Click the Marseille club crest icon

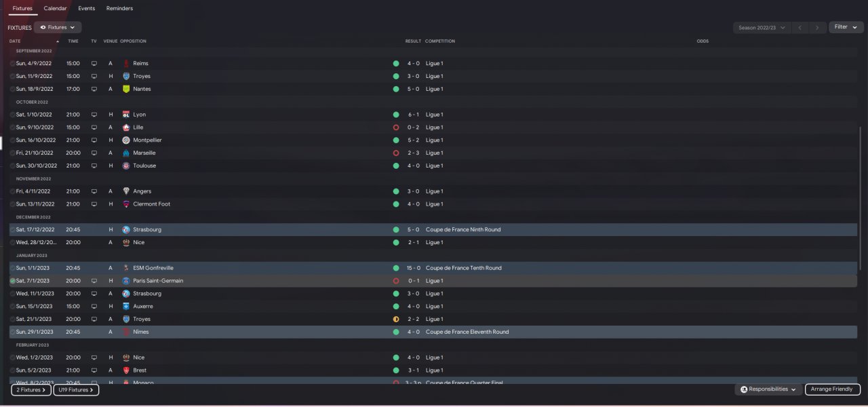(126, 153)
